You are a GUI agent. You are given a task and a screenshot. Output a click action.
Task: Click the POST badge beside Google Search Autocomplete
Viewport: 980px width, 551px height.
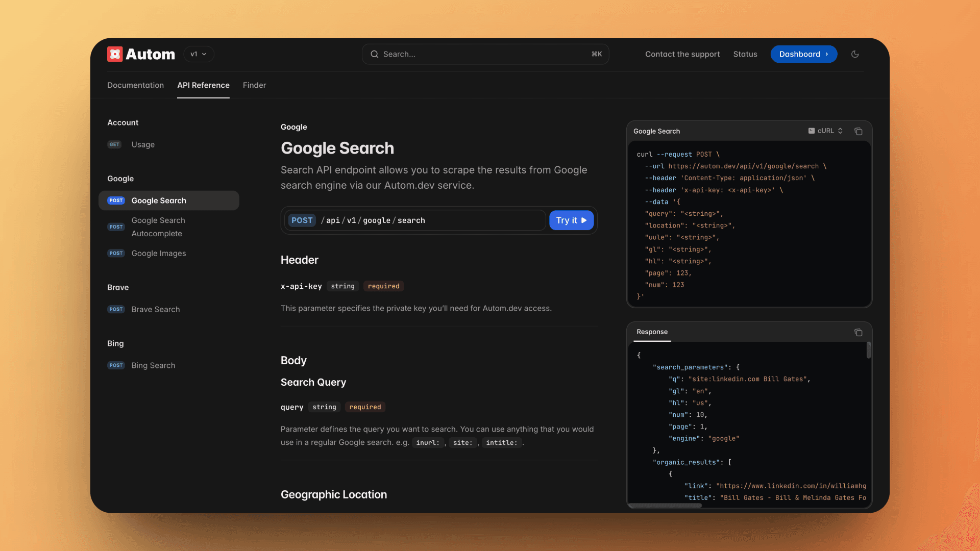click(116, 227)
